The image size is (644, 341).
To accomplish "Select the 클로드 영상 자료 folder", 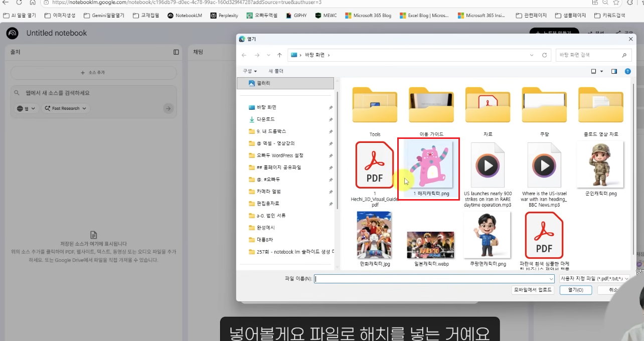I will pos(601,111).
